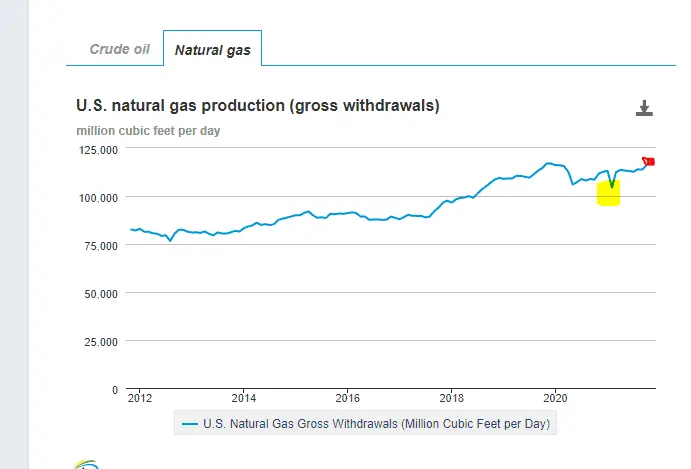This screenshot has width=691, height=469.
Task: Click the 50,000 y-axis label
Action: (101, 293)
